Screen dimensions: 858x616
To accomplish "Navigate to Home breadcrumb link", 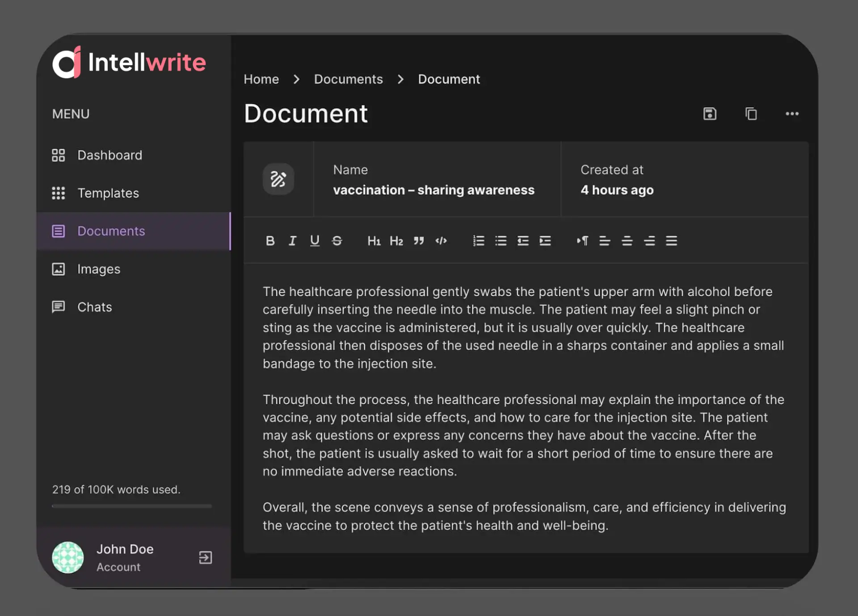I will click(261, 79).
